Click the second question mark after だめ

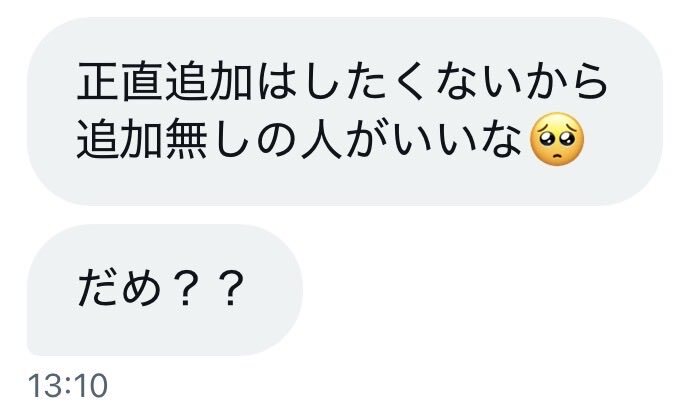230,288
